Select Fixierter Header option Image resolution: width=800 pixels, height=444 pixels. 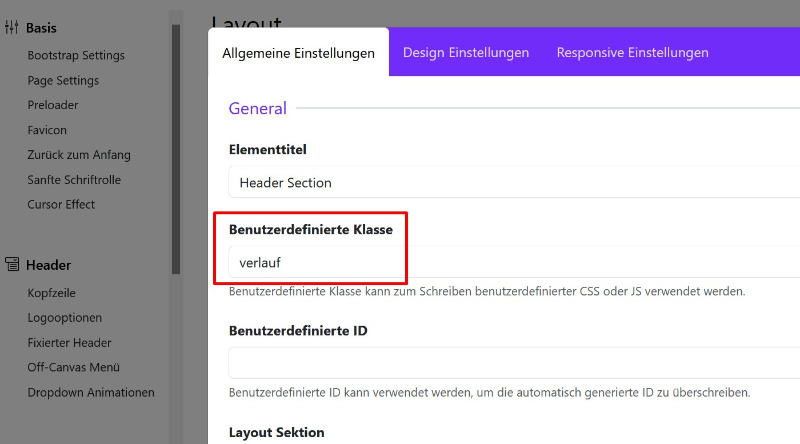(69, 343)
